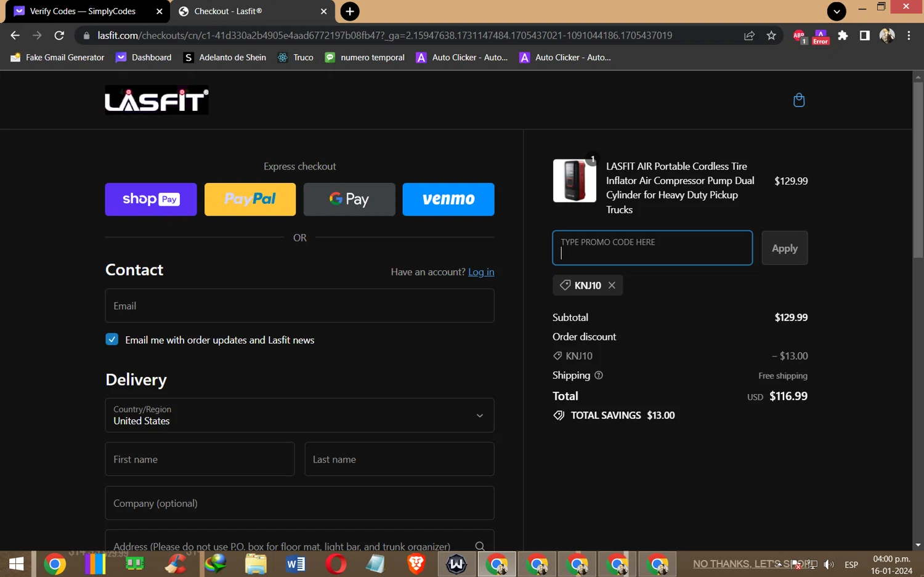The width and height of the screenshot is (924, 577).
Task: Pay with Shop Pay
Action: tap(151, 199)
